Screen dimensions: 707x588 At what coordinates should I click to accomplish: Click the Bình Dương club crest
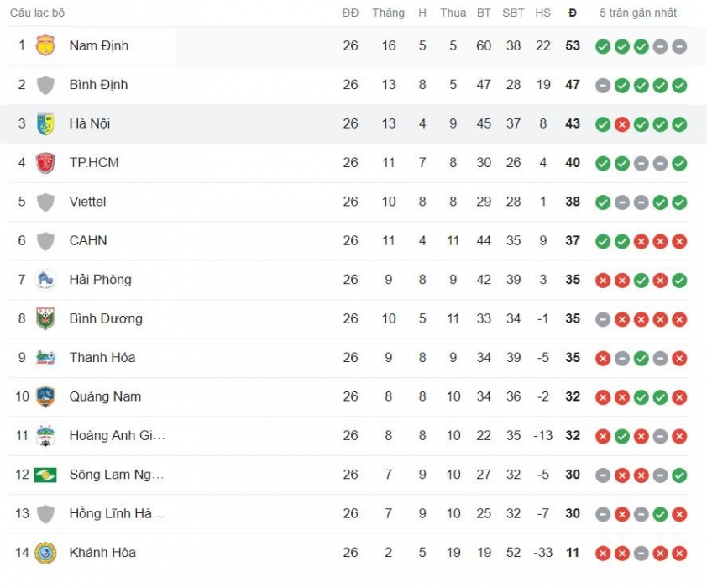[45, 319]
